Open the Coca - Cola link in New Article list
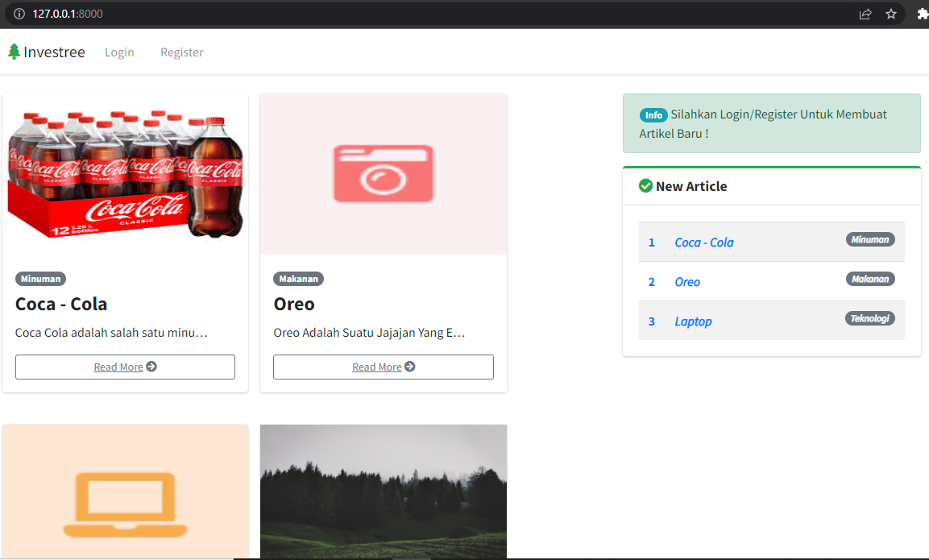This screenshot has width=929, height=560. (x=704, y=243)
